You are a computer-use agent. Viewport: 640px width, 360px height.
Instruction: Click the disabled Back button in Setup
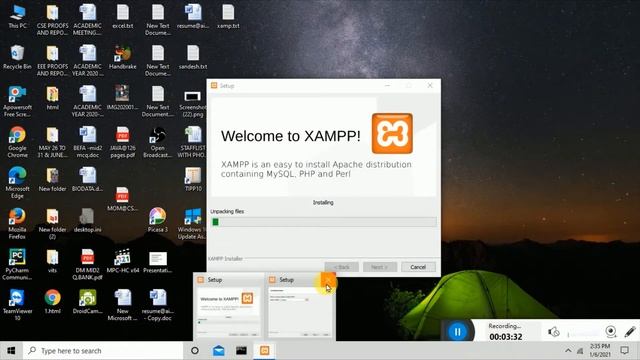pos(342,267)
